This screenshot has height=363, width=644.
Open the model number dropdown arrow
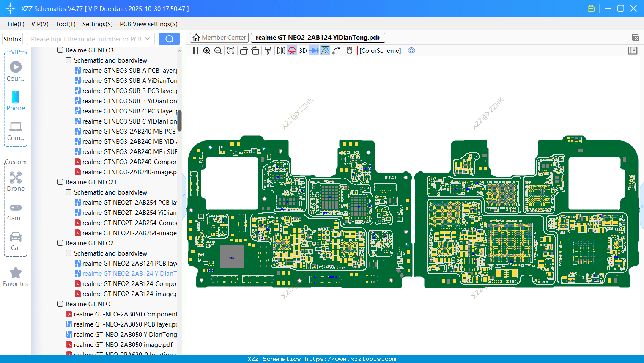[x=148, y=39]
